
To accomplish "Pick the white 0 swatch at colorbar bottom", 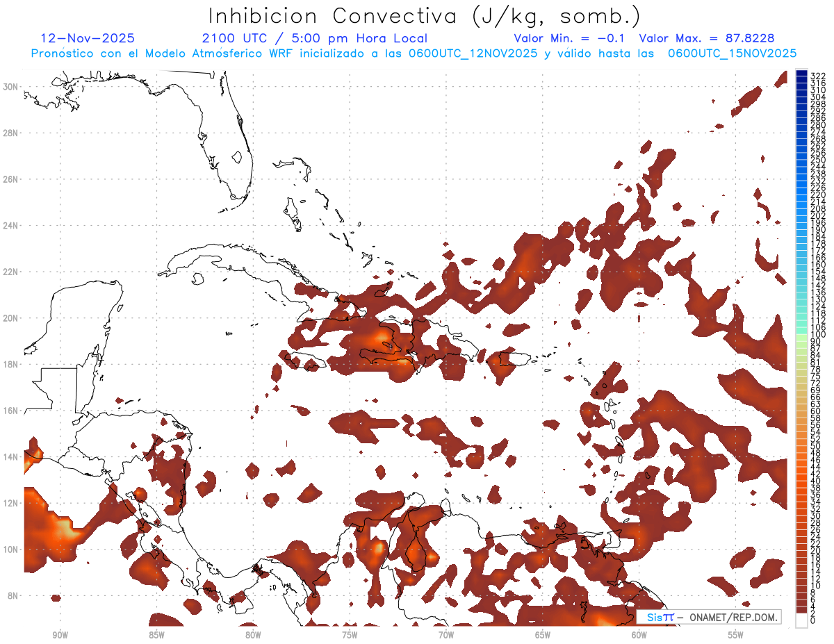I will click(x=801, y=619).
